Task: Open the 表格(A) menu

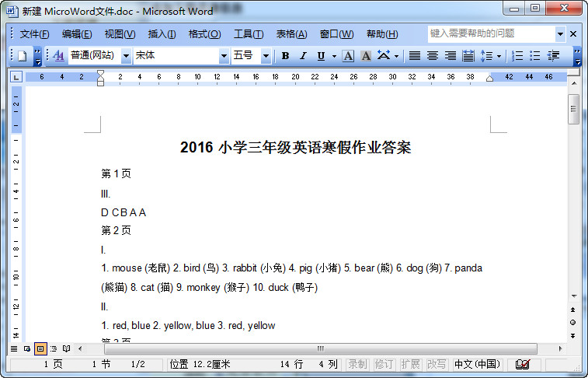Action: click(x=292, y=34)
